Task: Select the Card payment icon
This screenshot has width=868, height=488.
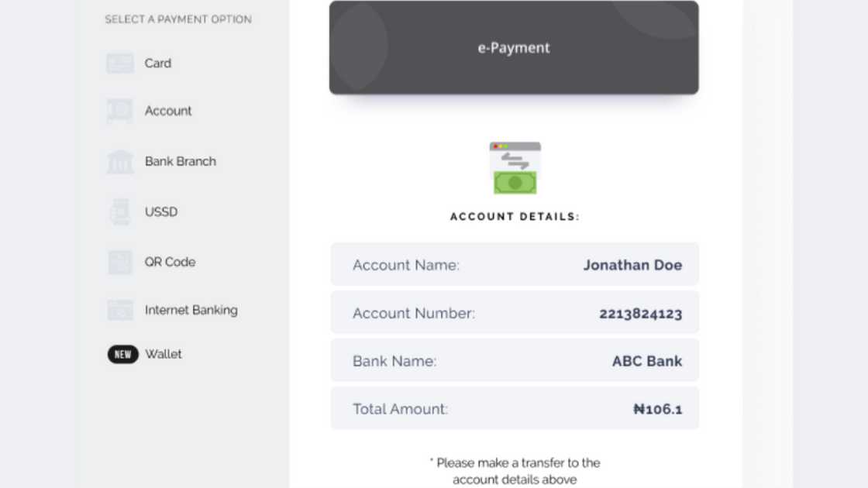Action: [x=119, y=63]
